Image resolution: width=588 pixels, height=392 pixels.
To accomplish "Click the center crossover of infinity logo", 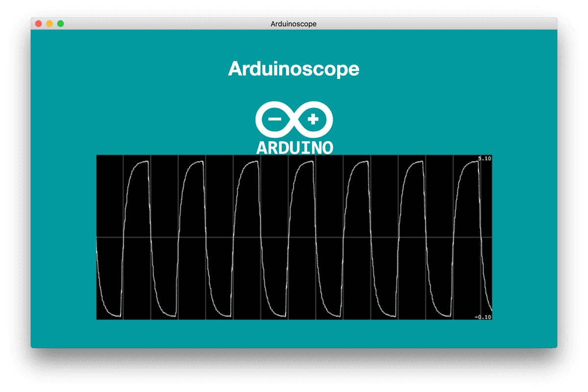I will click(x=294, y=119).
